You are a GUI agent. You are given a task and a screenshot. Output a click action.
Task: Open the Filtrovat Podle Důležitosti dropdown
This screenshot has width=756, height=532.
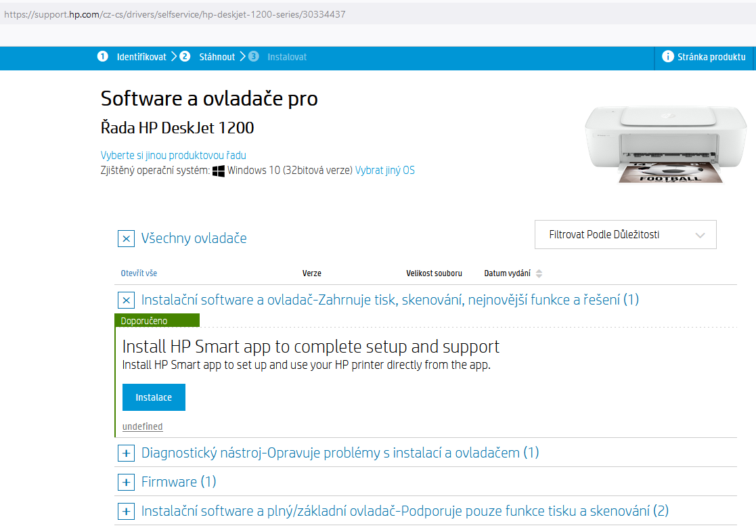625,235
